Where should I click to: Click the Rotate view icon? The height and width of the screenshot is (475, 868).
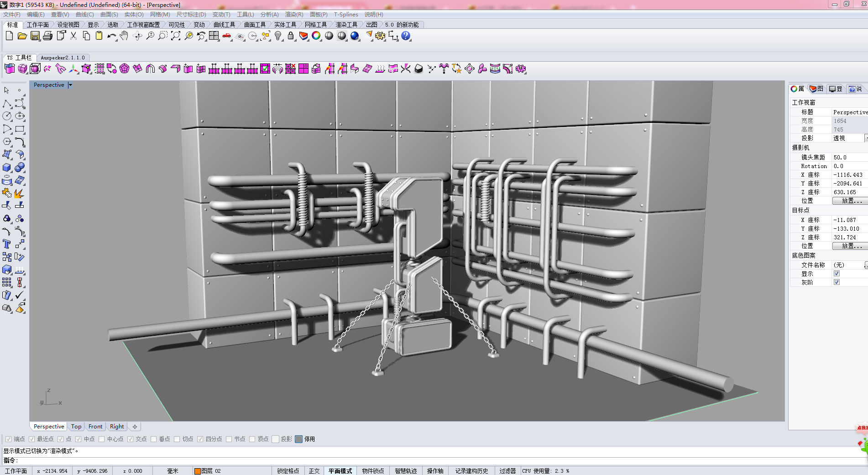[137, 36]
